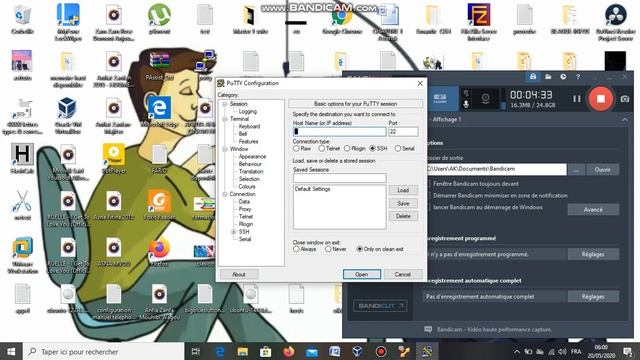Click the Ouvrir button in Bandicam
Viewport: 640px width, 360px height.
[602, 169]
